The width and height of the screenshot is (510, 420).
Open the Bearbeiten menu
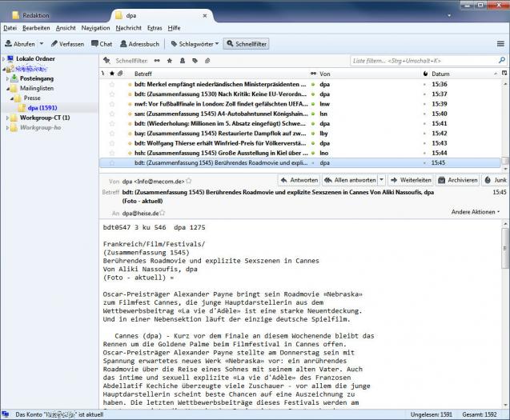pos(36,28)
